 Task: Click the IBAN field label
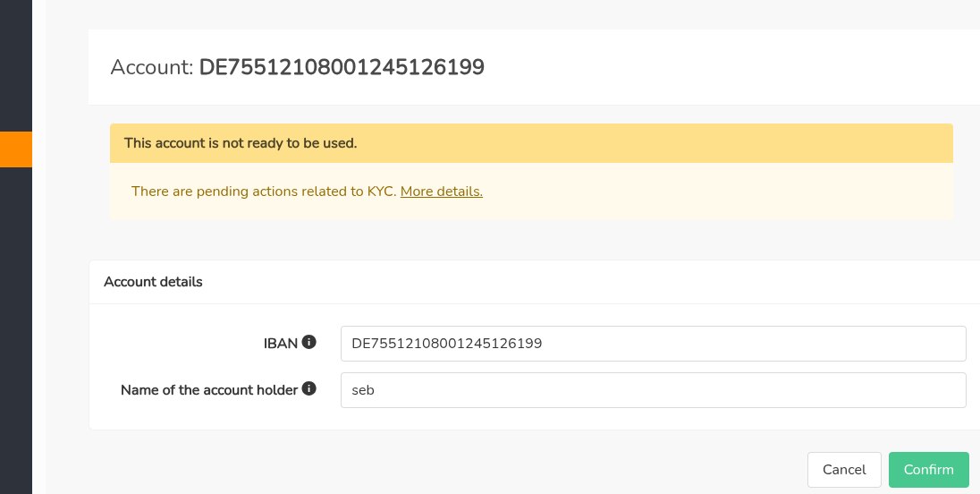pos(280,343)
